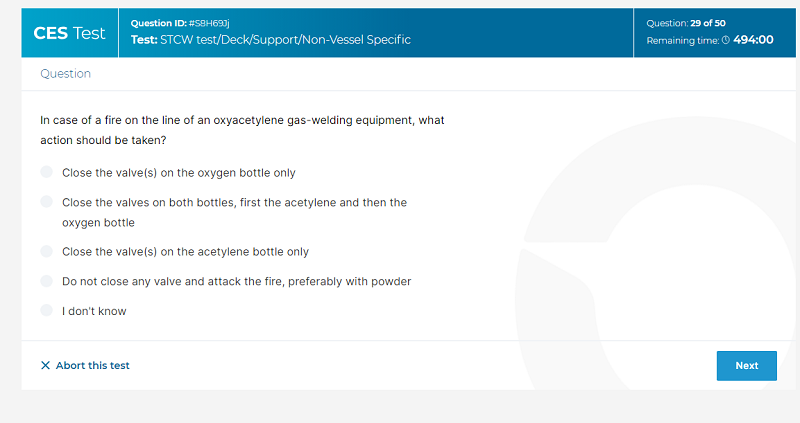Click the Question ID #S8H69Jj text

coord(180,23)
